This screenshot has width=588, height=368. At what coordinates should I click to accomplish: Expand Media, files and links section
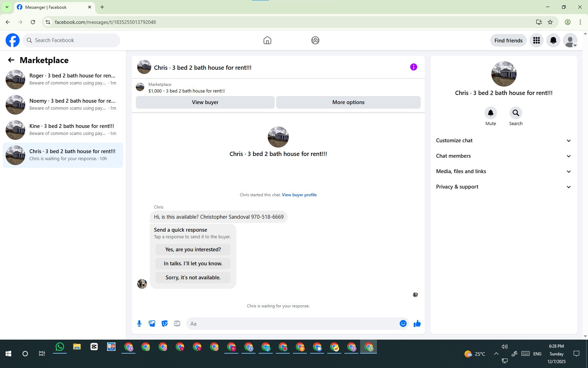(x=504, y=171)
